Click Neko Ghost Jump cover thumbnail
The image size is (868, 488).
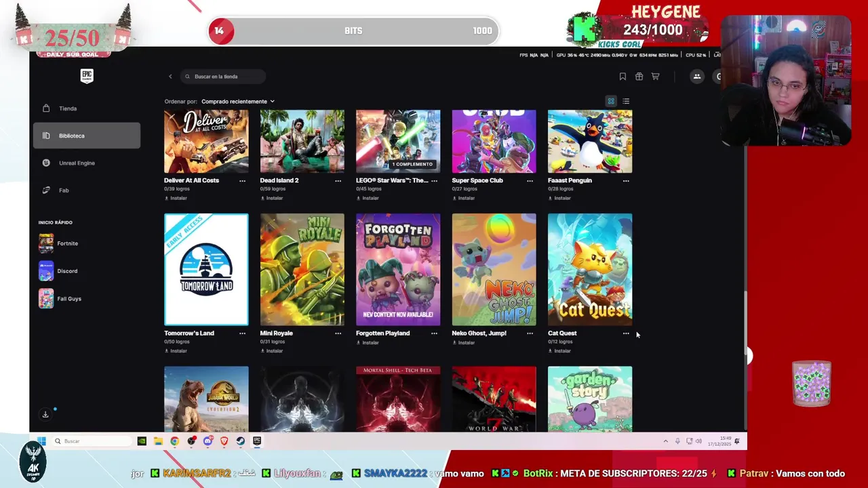494,270
